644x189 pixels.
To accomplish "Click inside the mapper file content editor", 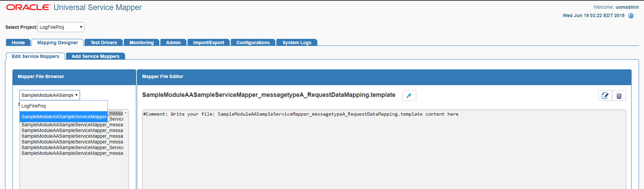I will click(384, 149).
